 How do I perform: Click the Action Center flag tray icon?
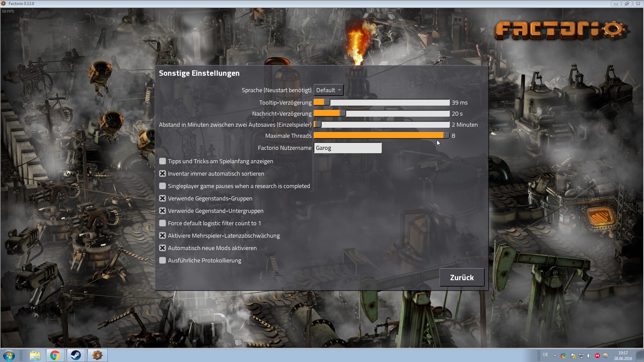[x=573, y=356]
